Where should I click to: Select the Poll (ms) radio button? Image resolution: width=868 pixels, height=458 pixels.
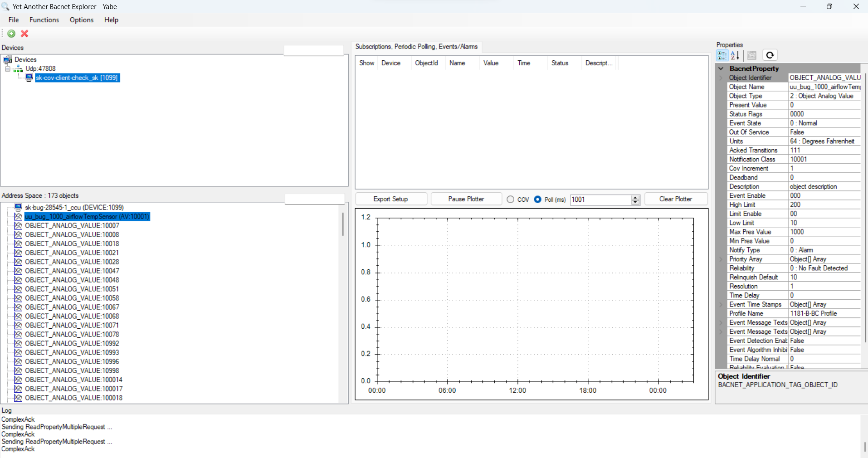click(x=537, y=200)
